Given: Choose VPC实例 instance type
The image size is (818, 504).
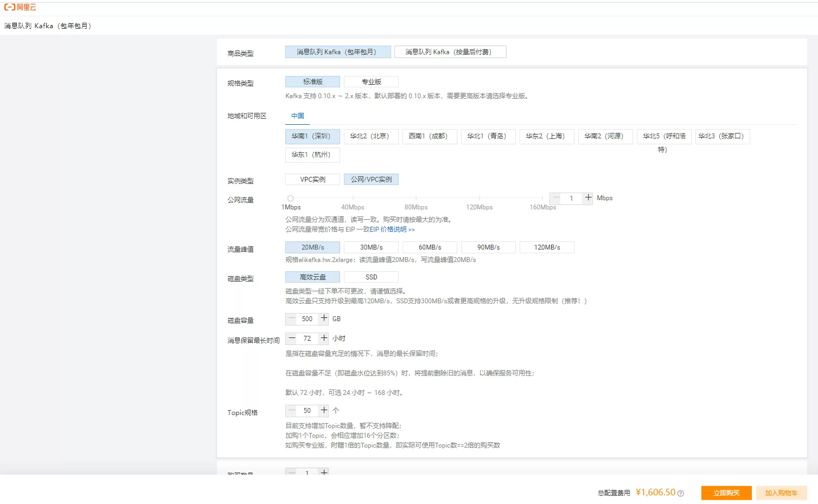Looking at the screenshot, I should pos(312,179).
